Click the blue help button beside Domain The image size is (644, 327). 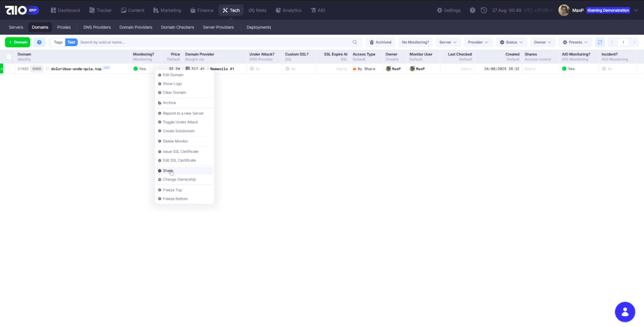click(39, 42)
